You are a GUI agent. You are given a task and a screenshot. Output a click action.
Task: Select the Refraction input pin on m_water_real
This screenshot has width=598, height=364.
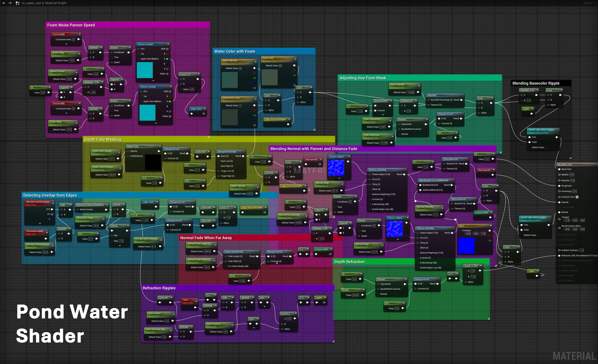point(559,255)
